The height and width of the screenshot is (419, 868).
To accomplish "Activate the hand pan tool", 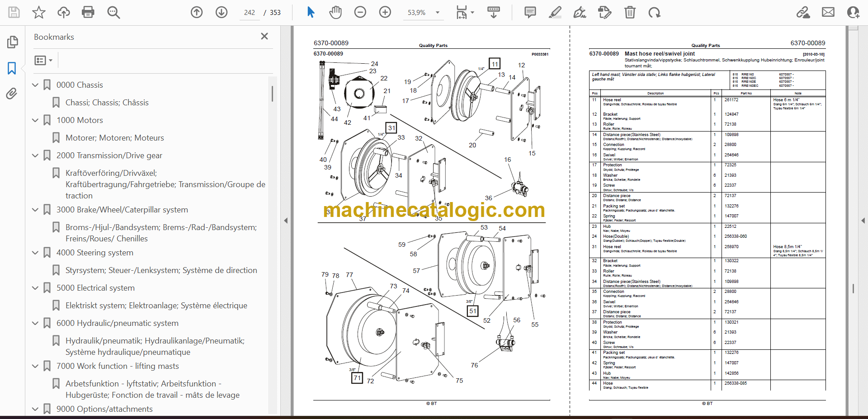I will pyautogui.click(x=335, y=12).
